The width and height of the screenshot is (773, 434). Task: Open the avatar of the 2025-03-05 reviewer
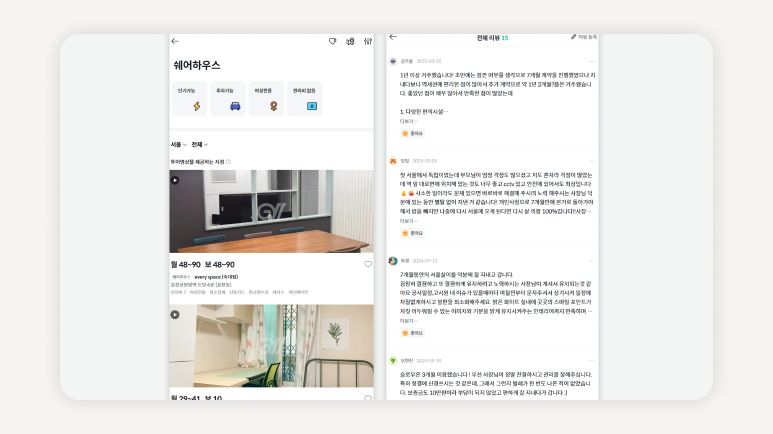point(393,161)
